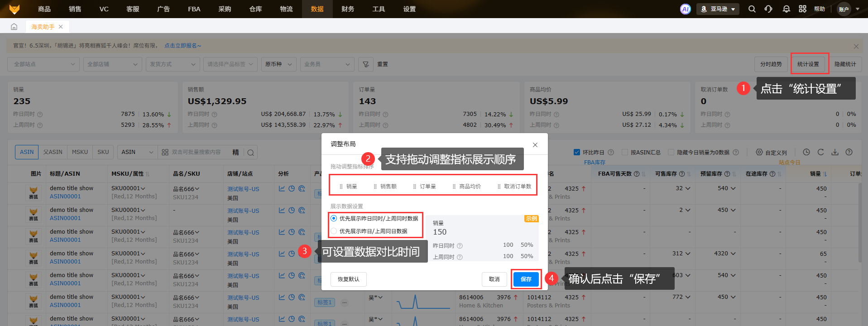Viewport: 868px width, 326px height.
Task: Go to the home tab icon
Action: coord(14,27)
